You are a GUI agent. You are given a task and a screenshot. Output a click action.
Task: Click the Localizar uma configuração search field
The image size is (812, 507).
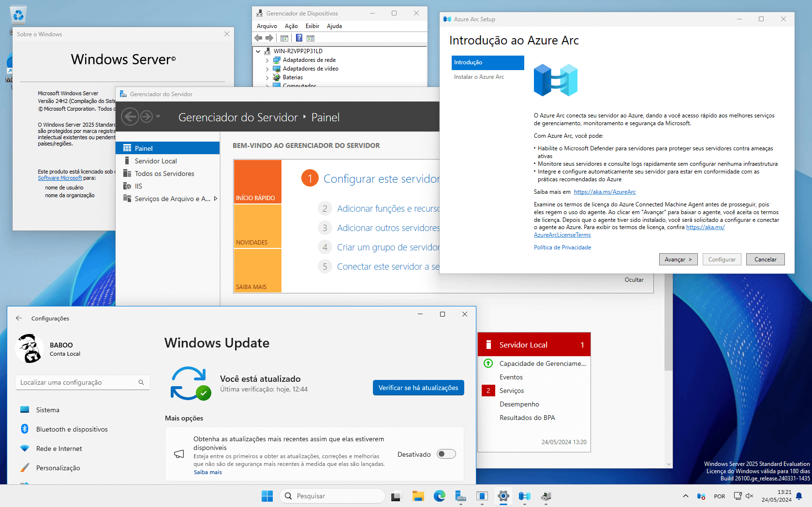point(83,382)
